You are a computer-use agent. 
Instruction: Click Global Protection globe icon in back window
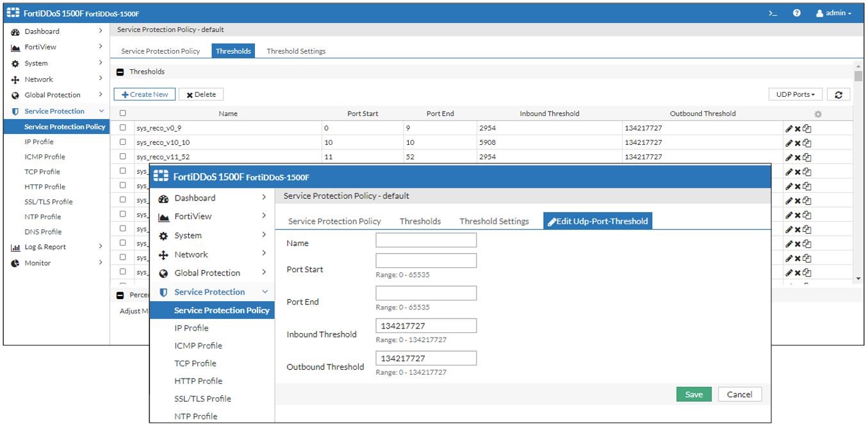(16, 95)
